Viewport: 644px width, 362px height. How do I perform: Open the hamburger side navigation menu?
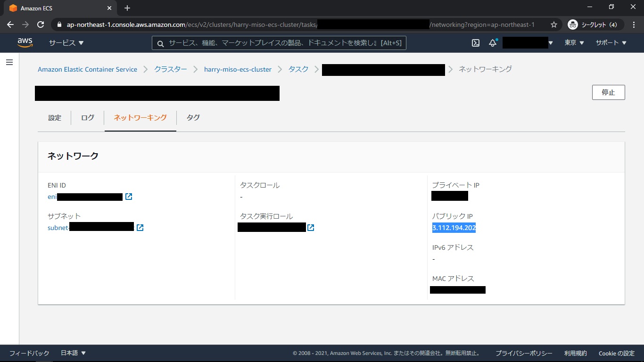coord(9,62)
